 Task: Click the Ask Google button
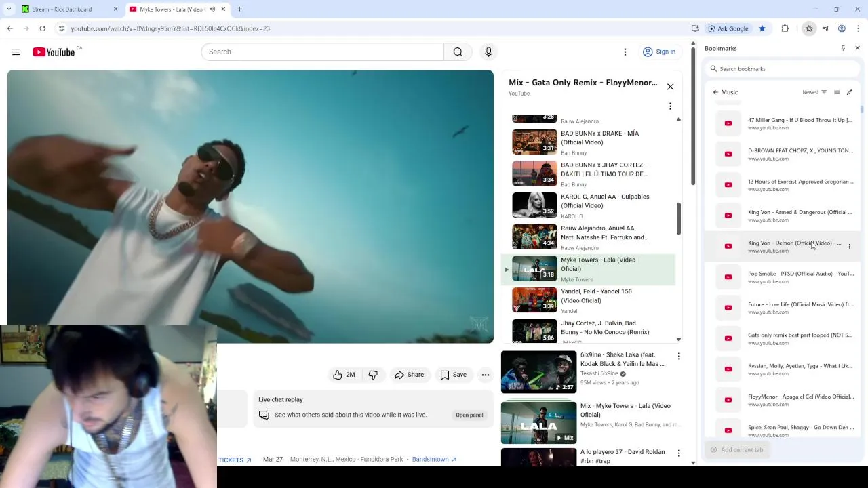[x=728, y=28]
